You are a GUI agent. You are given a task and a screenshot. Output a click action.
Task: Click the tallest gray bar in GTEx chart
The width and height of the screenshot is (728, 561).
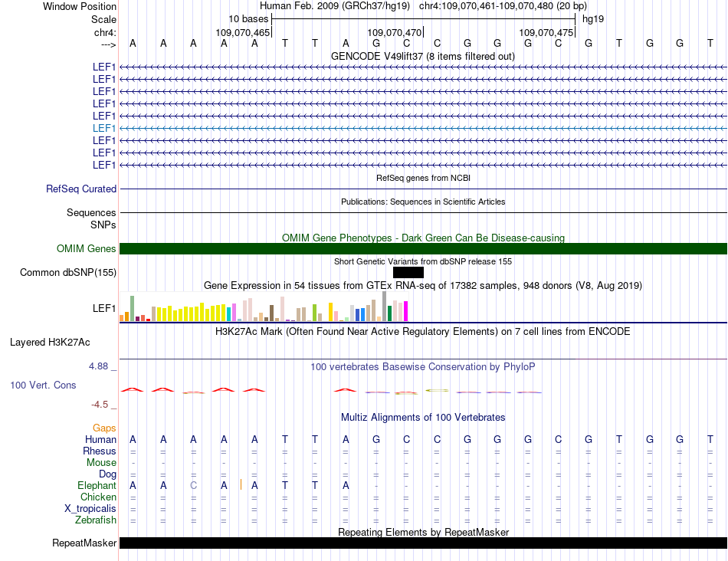tap(385, 306)
